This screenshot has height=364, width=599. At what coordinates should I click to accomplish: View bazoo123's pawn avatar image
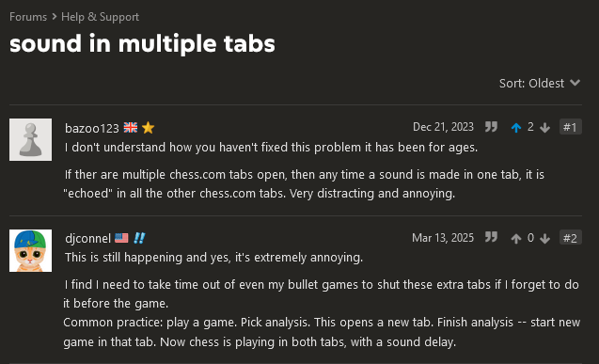(x=30, y=139)
